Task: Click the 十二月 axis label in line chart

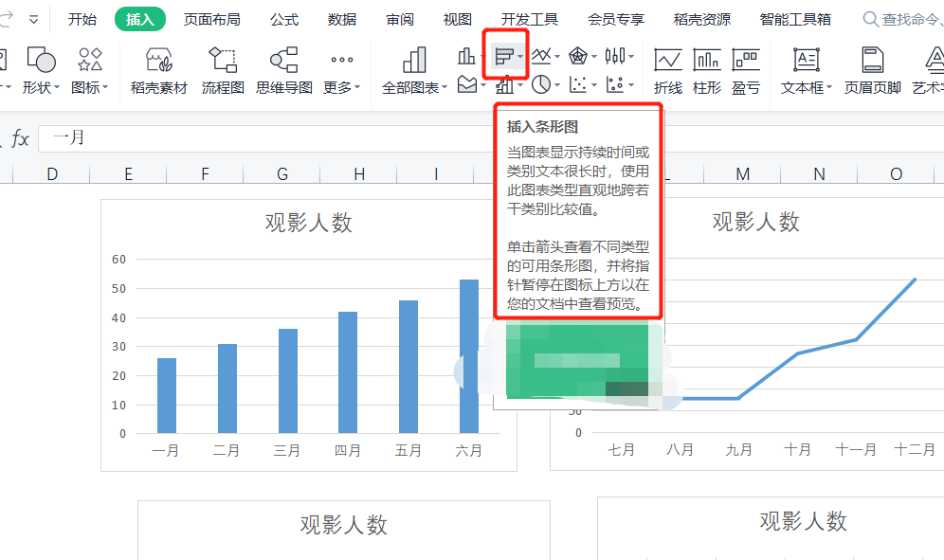Action: [x=915, y=449]
